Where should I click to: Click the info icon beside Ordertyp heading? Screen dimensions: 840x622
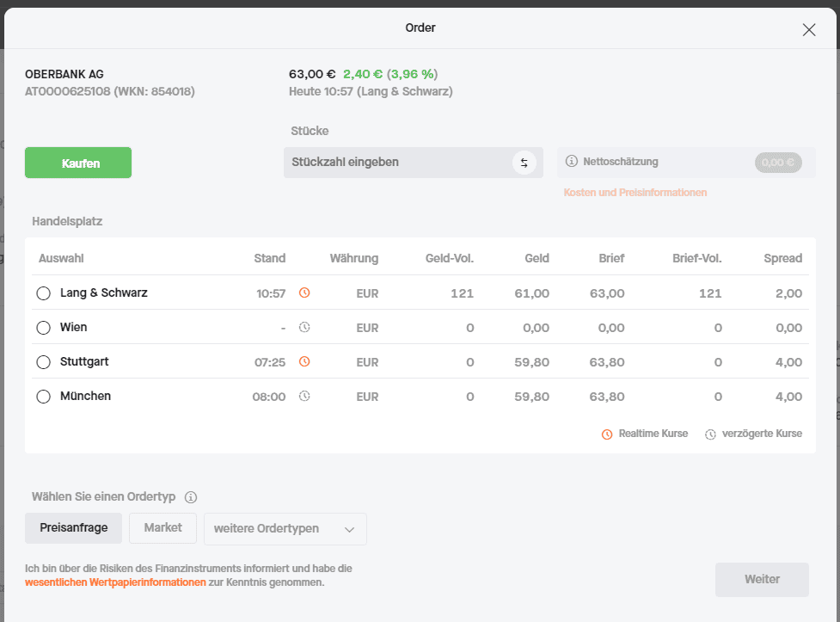pos(191,497)
